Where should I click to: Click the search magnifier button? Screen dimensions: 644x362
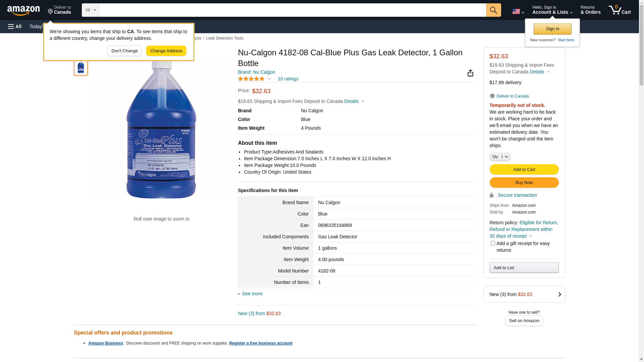[493, 10]
